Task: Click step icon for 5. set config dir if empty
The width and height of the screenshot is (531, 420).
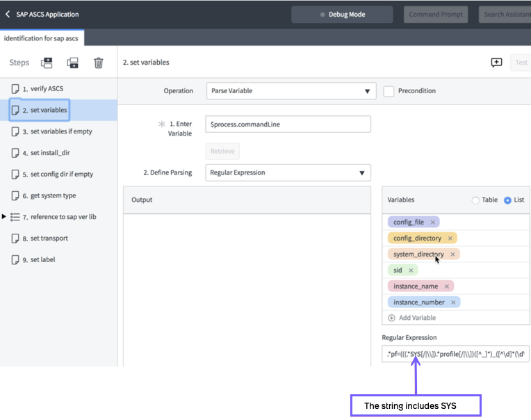Action: [x=15, y=174]
